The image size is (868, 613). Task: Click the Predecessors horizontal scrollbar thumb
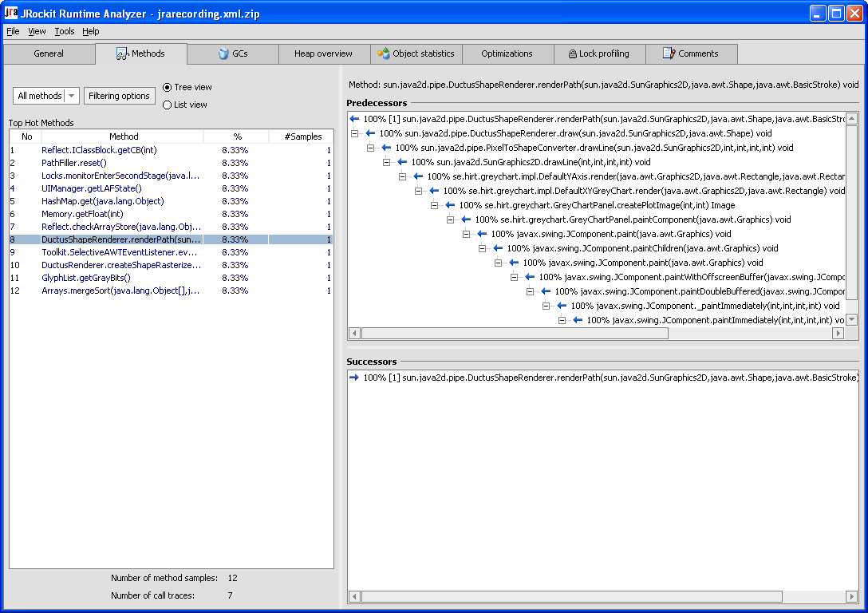pos(515,334)
